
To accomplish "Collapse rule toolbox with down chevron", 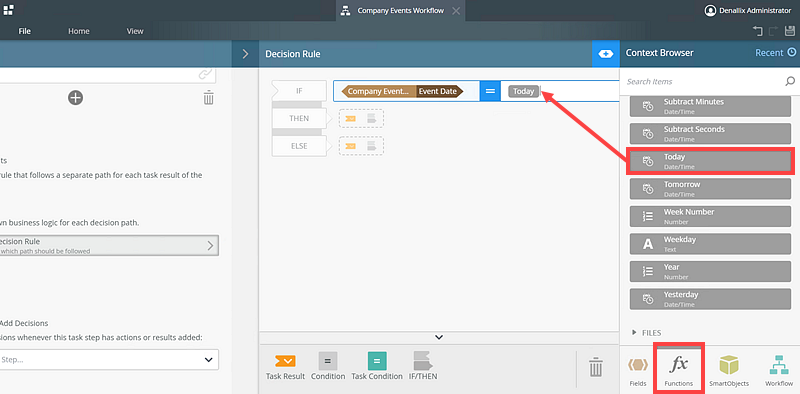I will [x=439, y=337].
